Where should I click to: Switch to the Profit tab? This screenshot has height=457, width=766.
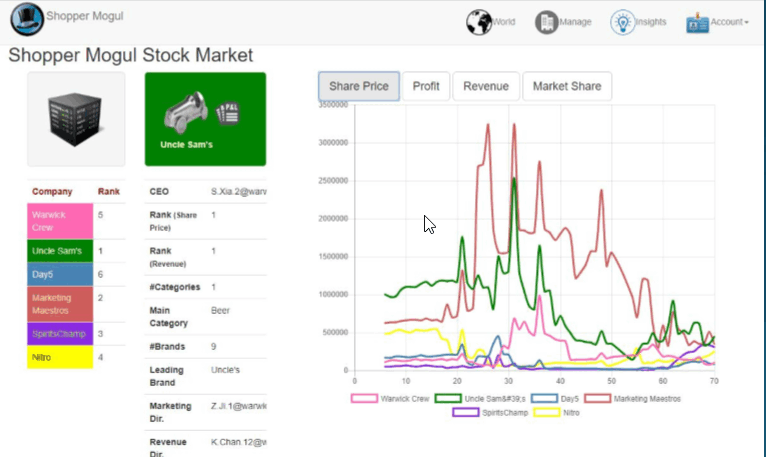426,87
